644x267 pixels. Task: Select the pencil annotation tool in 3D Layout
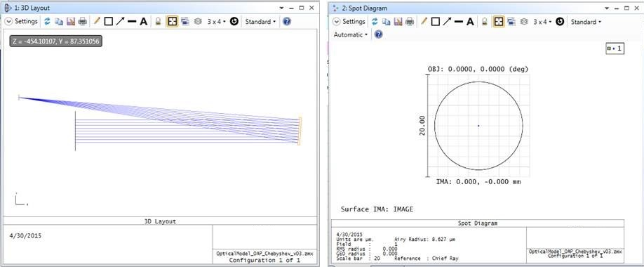(97, 21)
